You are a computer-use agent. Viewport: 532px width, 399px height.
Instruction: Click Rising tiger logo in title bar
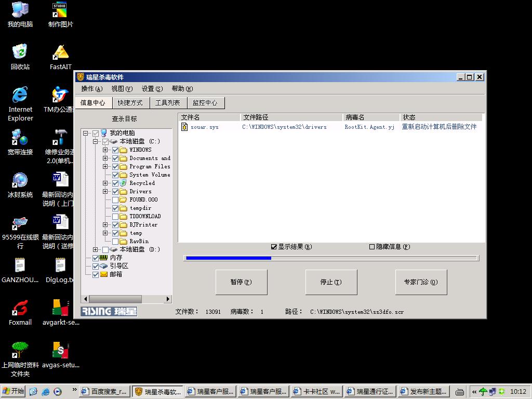click(81, 77)
